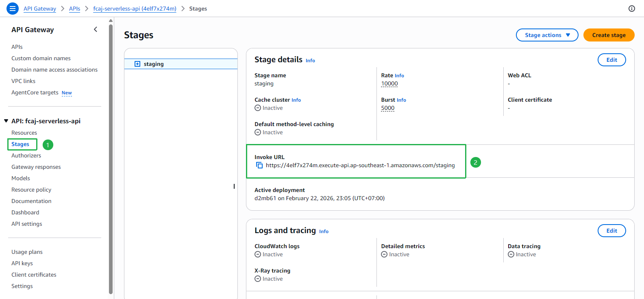Click the panel split resize handle
This screenshot has width=644, height=299.
coord(234,186)
